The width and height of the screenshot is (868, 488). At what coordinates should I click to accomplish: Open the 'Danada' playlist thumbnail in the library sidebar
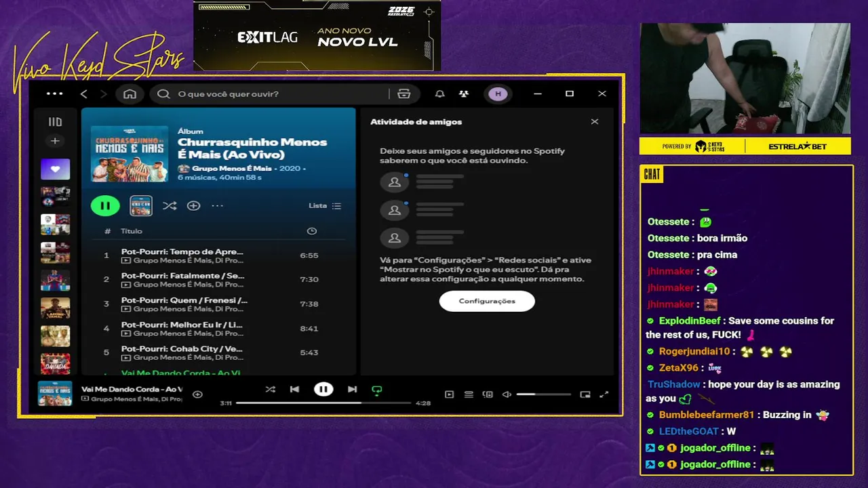[55, 364]
